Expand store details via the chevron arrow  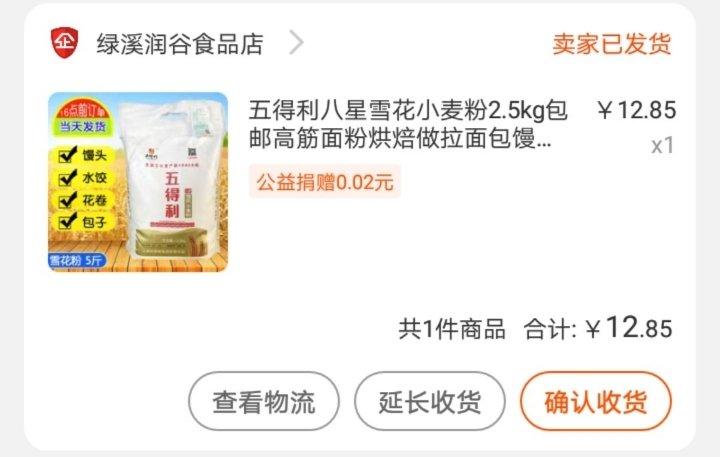click(297, 43)
